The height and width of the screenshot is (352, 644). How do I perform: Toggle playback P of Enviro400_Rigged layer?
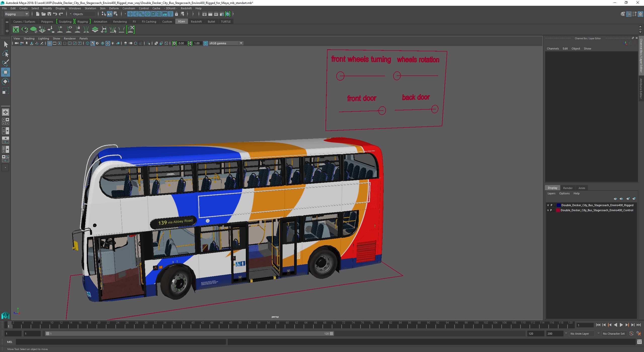pyautogui.click(x=551, y=205)
